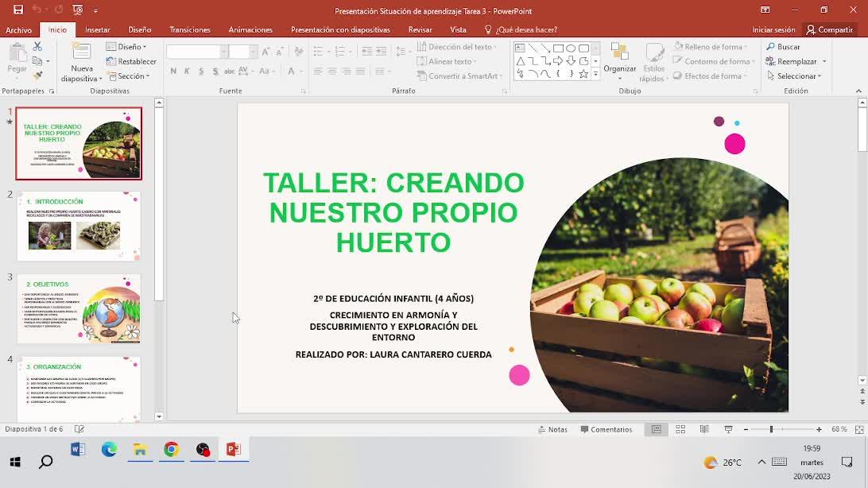
Task: Open the Sección dropdown
Action: click(x=133, y=76)
